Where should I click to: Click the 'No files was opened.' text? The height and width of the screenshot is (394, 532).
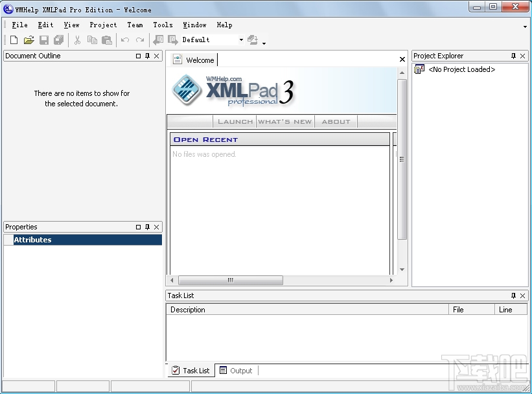click(204, 154)
